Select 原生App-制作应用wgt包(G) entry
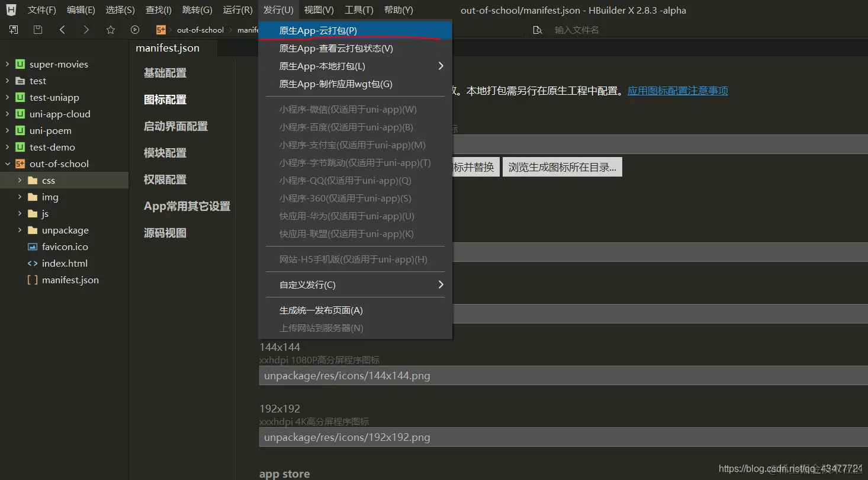 (x=355, y=84)
